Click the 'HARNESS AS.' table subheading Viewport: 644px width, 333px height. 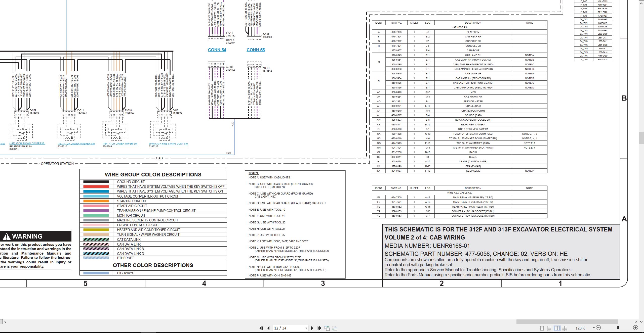pos(460,27)
